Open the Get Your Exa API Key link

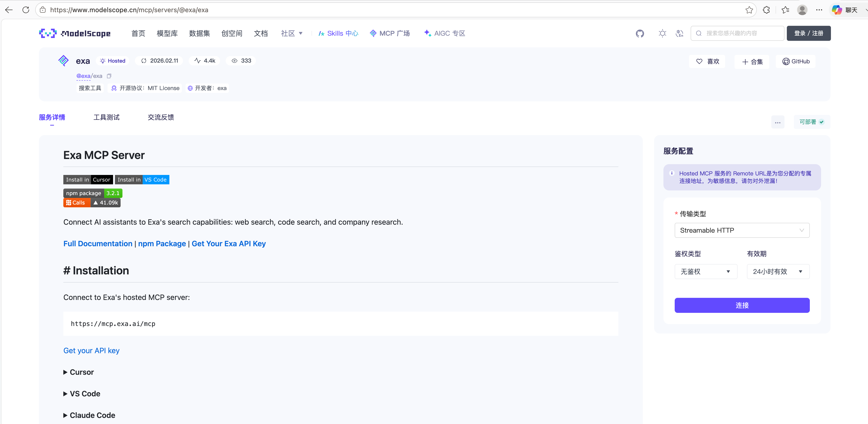tap(228, 243)
